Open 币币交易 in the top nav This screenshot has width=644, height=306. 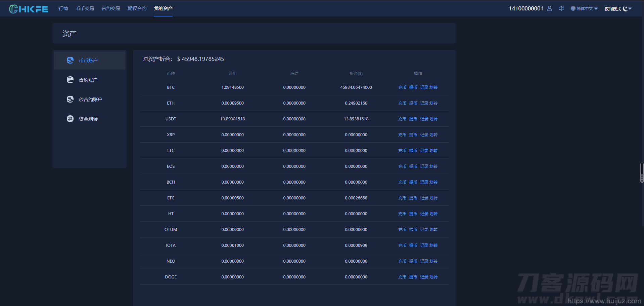(85, 8)
